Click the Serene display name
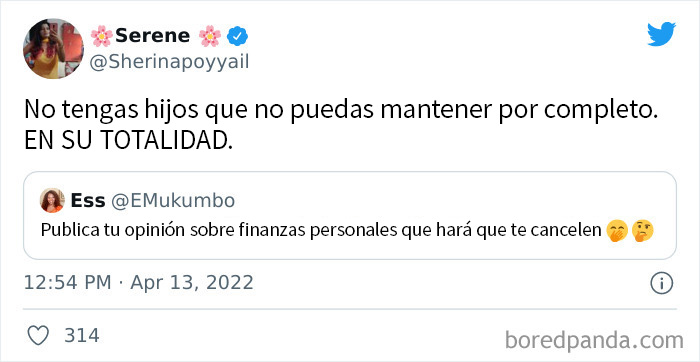Viewport: 700px width, 362px height. click(x=152, y=36)
